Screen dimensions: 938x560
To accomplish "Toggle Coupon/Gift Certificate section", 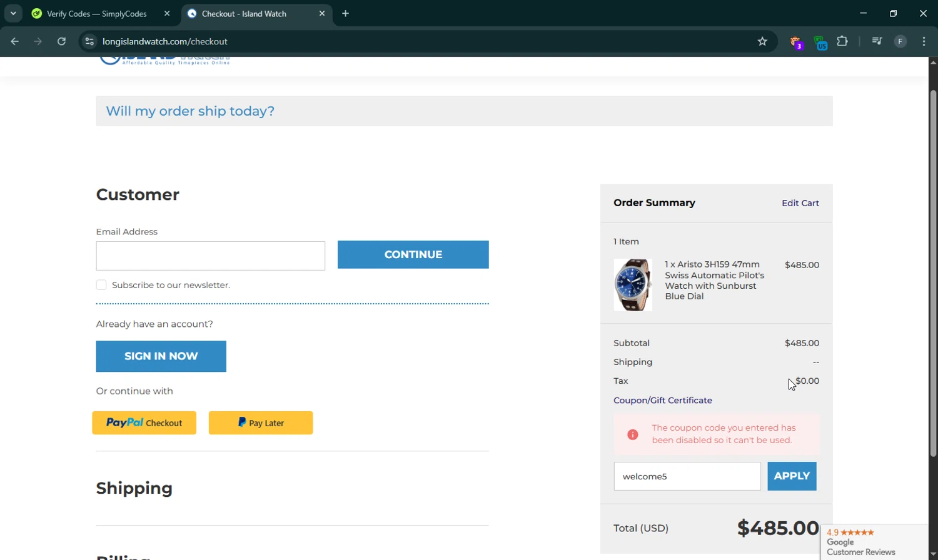I will coord(663,401).
